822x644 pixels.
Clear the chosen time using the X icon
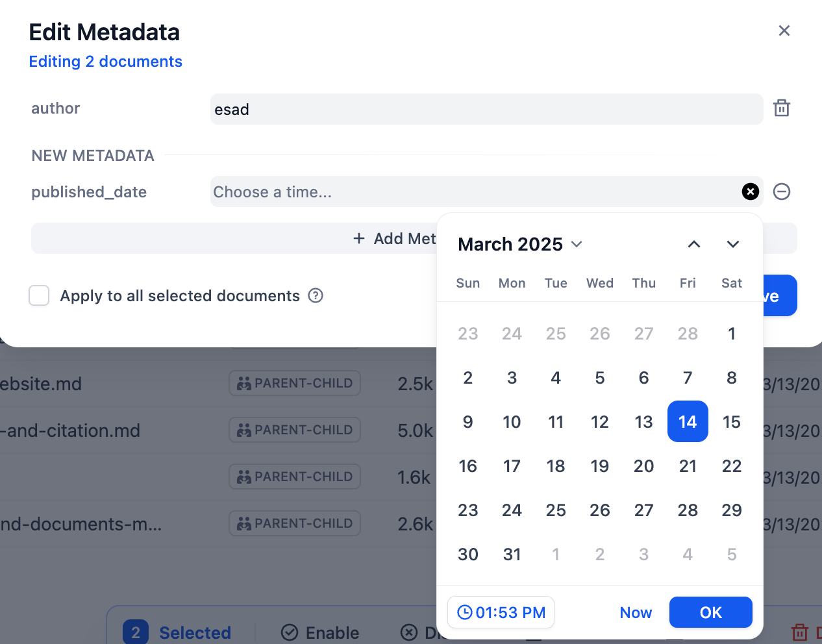pos(751,192)
